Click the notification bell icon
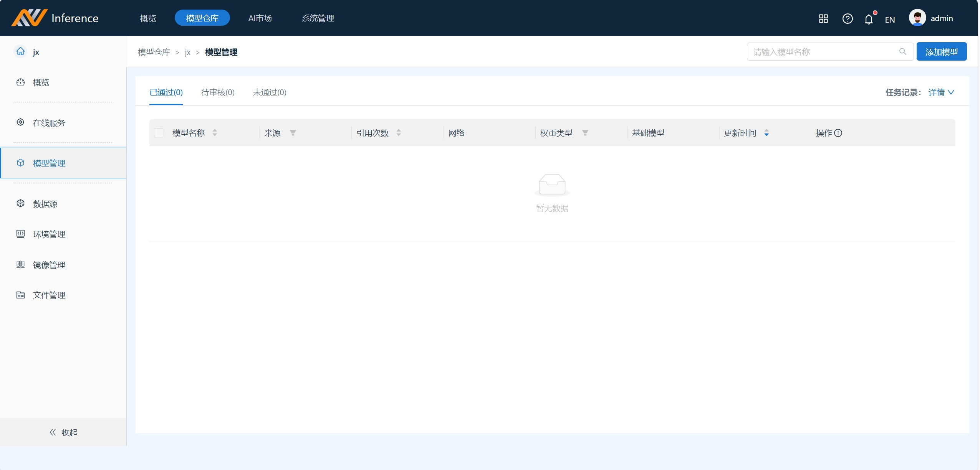Viewport: 980px width, 470px height. [x=868, y=19]
